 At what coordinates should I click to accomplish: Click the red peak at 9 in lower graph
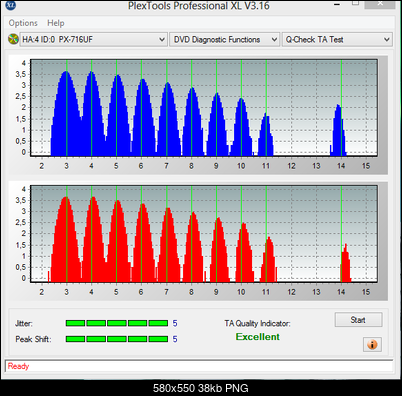(218, 250)
